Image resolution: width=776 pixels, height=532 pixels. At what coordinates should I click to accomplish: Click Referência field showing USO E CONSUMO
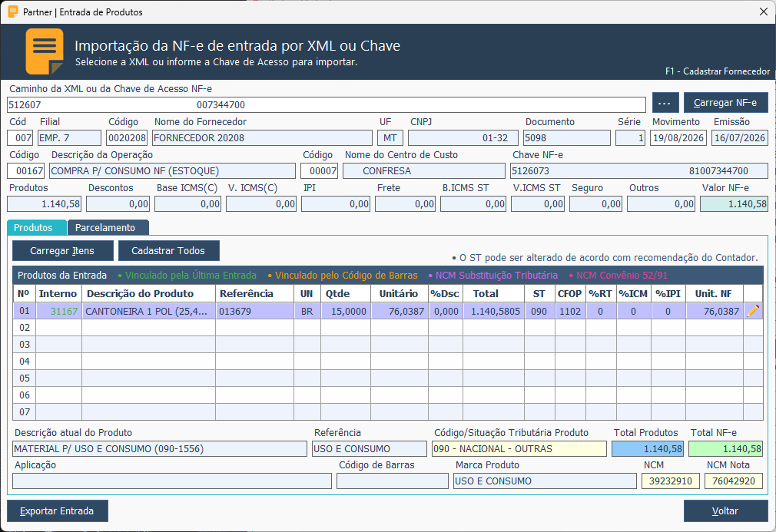pos(370,449)
